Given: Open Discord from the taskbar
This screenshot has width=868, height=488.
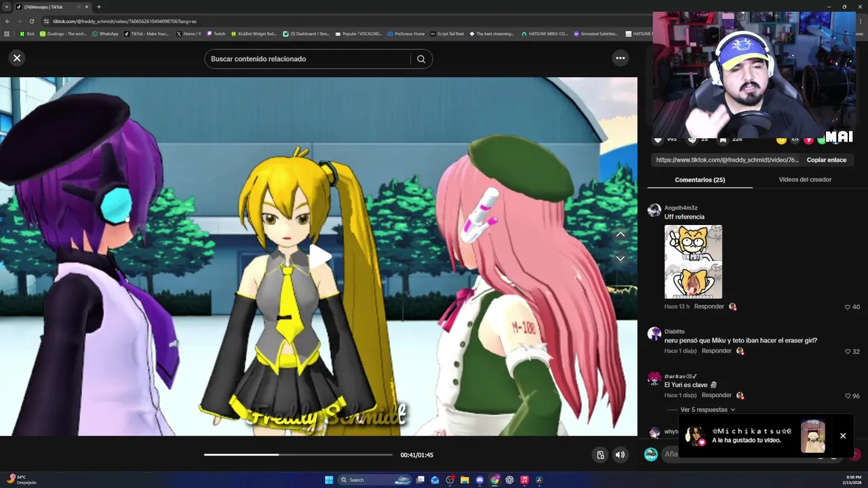Looking at the screenshot, I should click(x=479, y=480).
